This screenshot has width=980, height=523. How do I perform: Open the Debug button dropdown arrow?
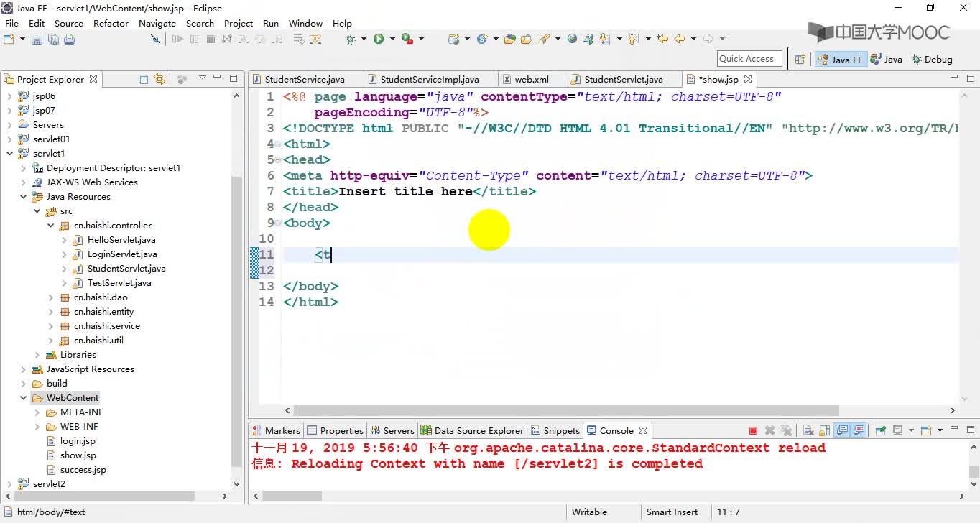pos(364,39)
